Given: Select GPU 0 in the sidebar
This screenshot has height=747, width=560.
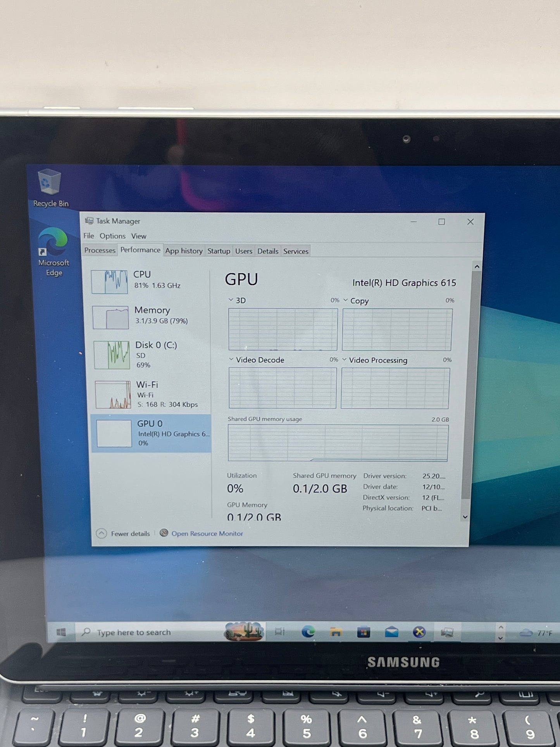Looking at the screenshot, I should (x=151, y=433).
